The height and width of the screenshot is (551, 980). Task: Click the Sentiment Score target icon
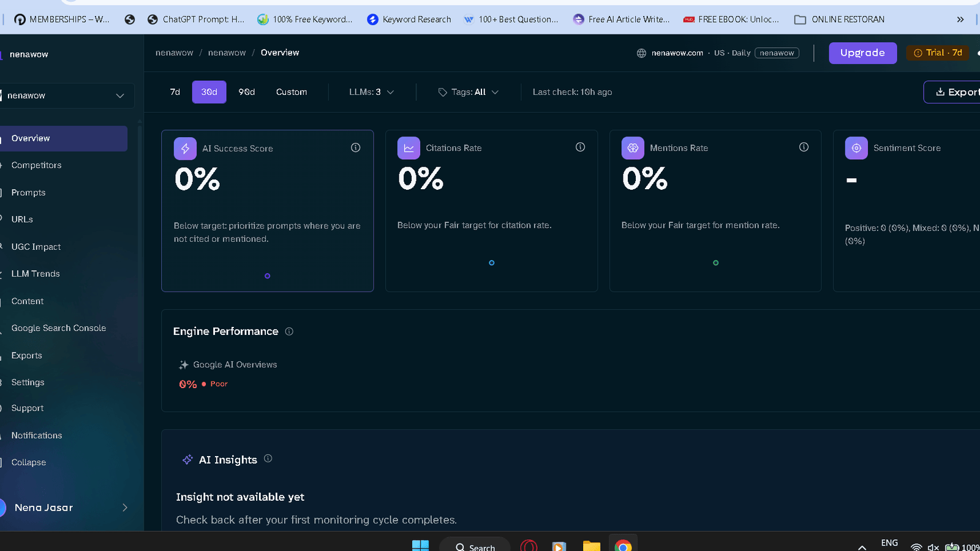[x=856, y=148]
